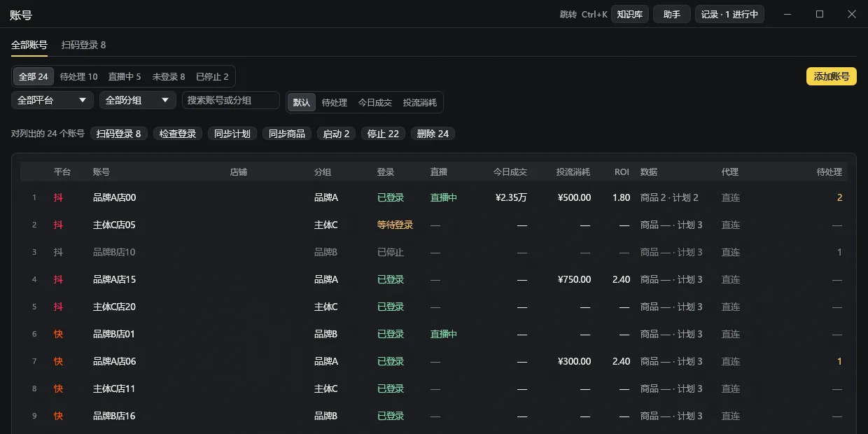868x434 pixels.
Task: Click pending count 1 for 品牌A店06
Action: click(x=839, y=362)
